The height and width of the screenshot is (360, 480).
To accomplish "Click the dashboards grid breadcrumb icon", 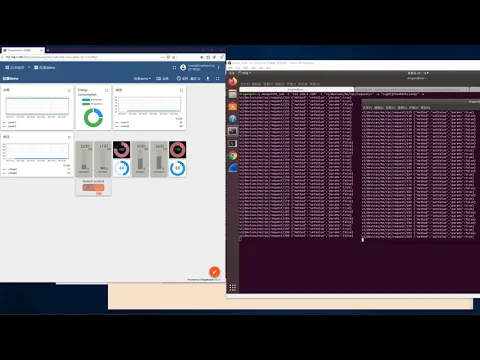I will (7, 68).
